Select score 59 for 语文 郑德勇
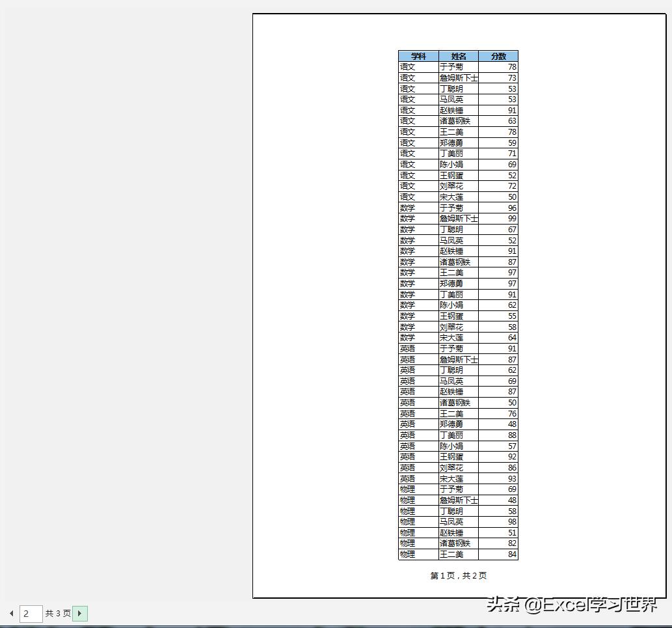Screen dimensions: 672x628 [x=498, y=143]
